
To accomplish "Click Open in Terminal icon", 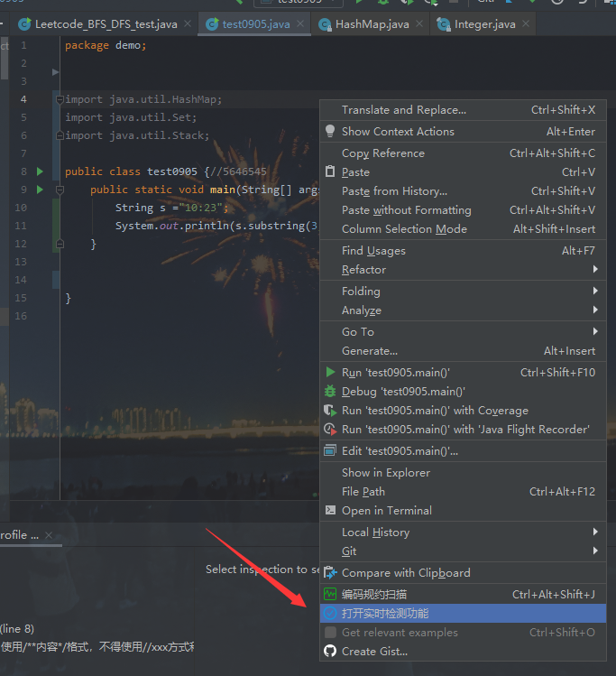I will tap(330, 510).
